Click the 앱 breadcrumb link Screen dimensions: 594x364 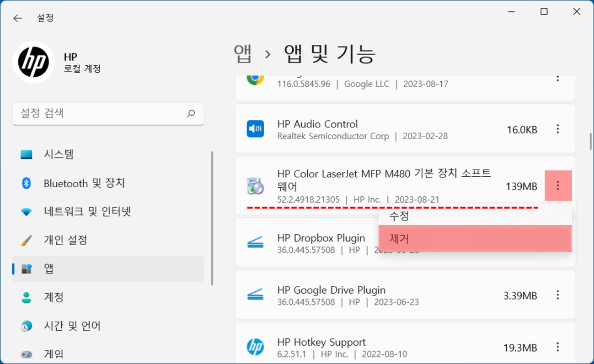coord(242,54)
